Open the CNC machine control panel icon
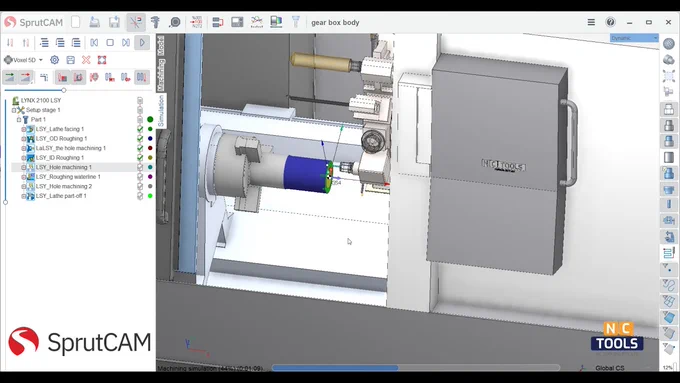Image resolution: width=680 pixels, height=383 pixels. coord(237,22)
